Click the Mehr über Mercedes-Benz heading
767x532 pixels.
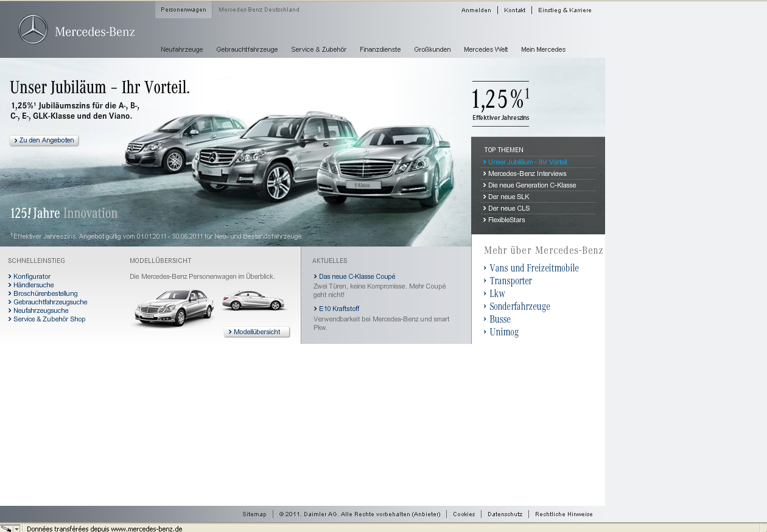[544, 250]
